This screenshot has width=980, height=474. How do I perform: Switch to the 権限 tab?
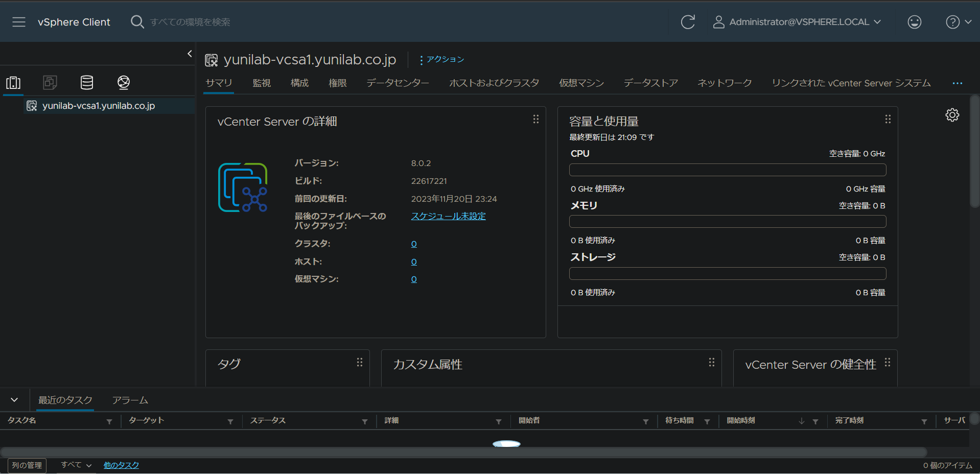click(x=337, y=83)
